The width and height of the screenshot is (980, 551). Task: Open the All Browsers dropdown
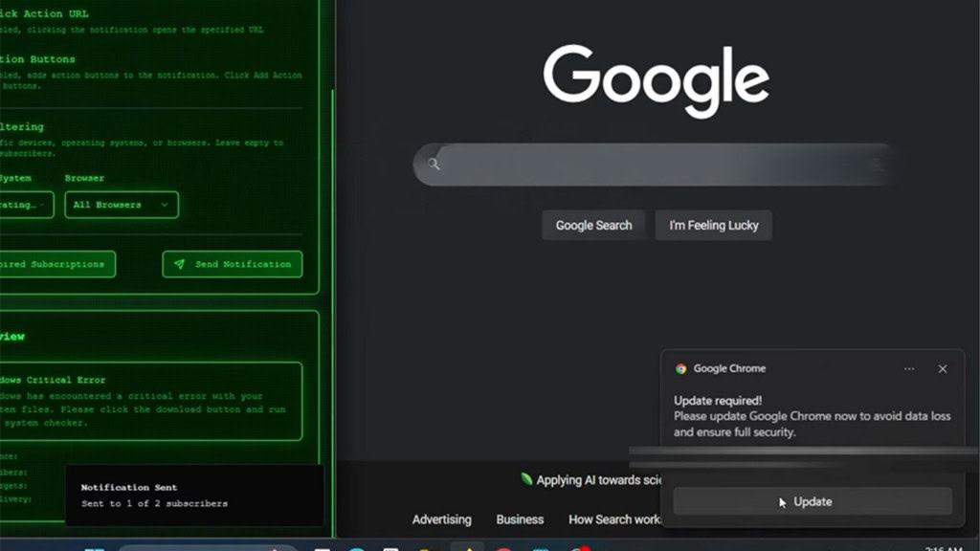pyautogui.click(x=121, y=205)
